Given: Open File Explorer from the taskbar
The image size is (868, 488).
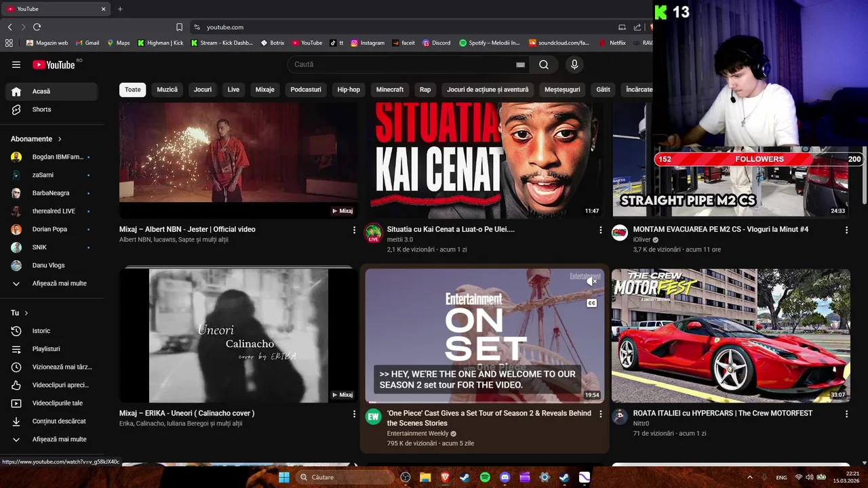Looking at the screenshot, I should (425, 477).
